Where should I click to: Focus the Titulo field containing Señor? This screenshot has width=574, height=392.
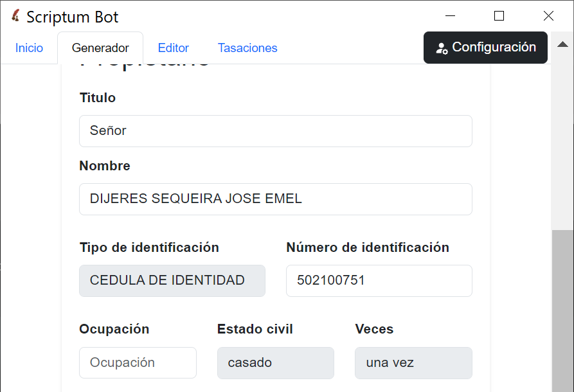[x=276, y=131]
